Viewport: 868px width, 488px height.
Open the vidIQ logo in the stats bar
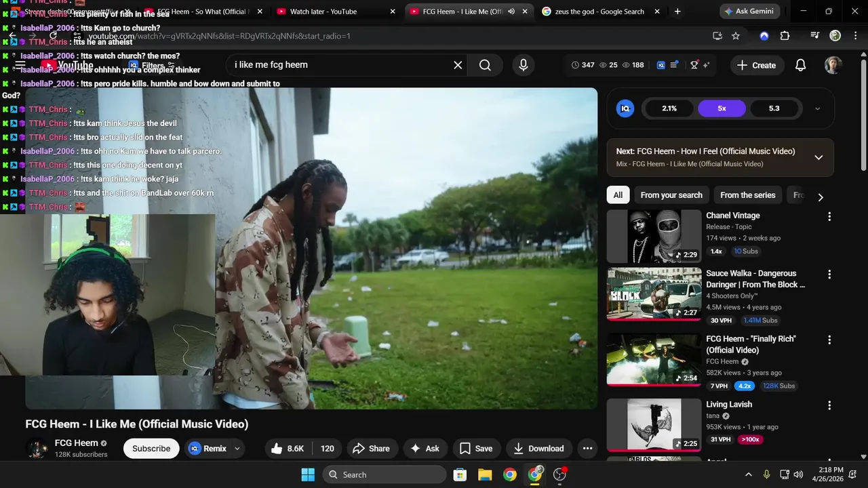[x=661, y=65]
